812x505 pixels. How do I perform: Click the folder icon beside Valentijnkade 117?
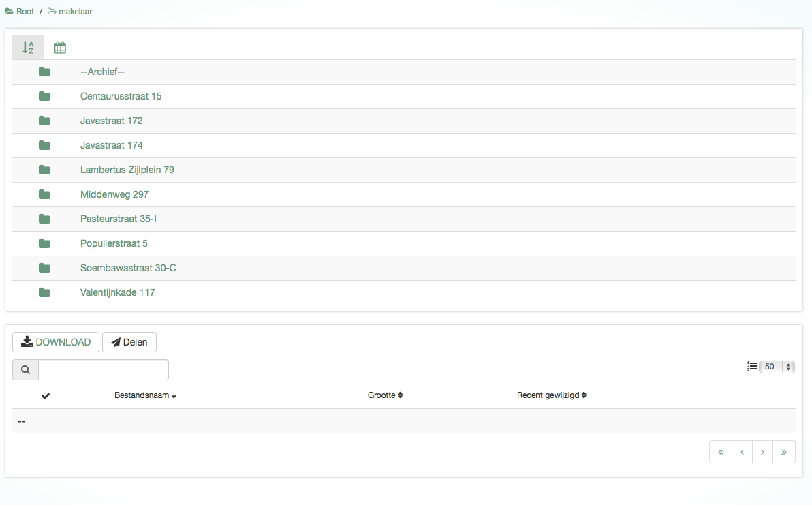coord(45,293)
